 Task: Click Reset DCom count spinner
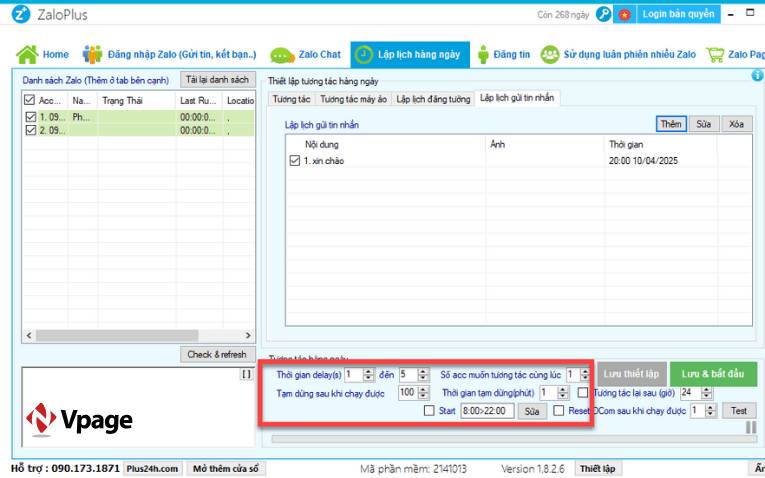(x=703, y=411)
